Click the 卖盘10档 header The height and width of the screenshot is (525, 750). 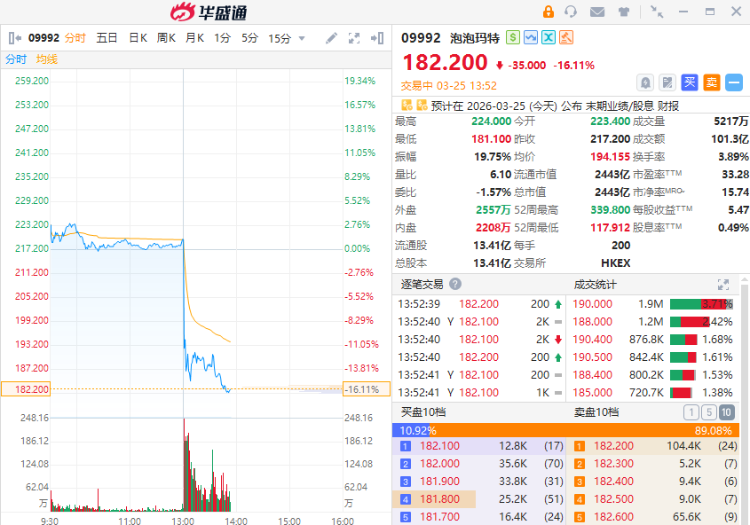click(596, 412)
